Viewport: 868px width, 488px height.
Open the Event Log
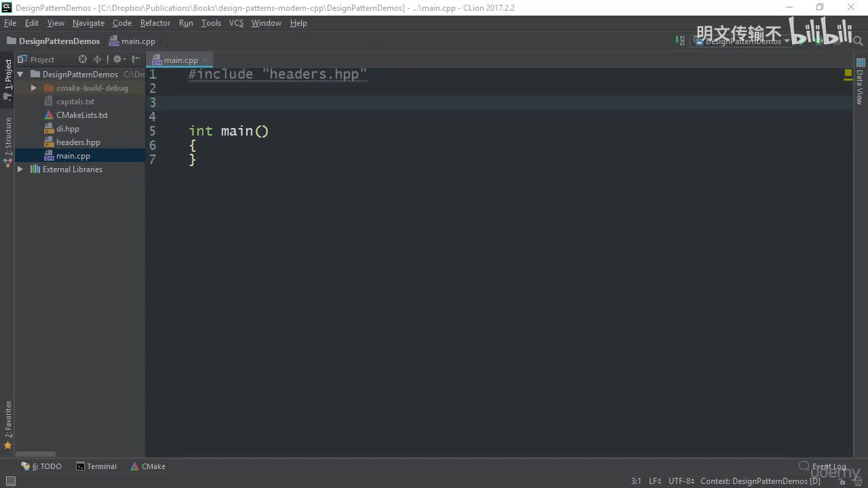tap(823, 466)
